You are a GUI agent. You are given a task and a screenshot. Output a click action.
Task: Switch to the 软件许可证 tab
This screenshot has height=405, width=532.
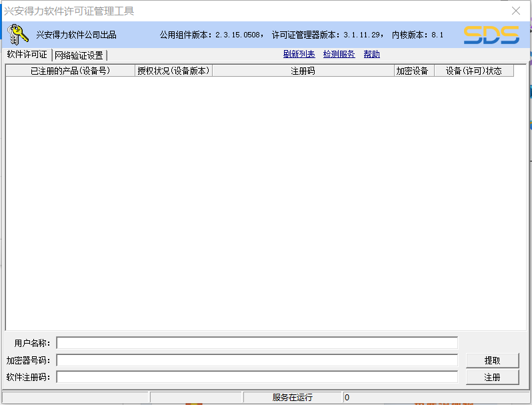click(27, 55)
